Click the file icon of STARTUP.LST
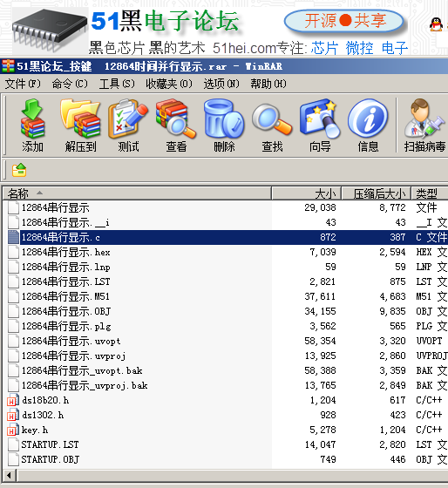 click(x=13, y=444)
